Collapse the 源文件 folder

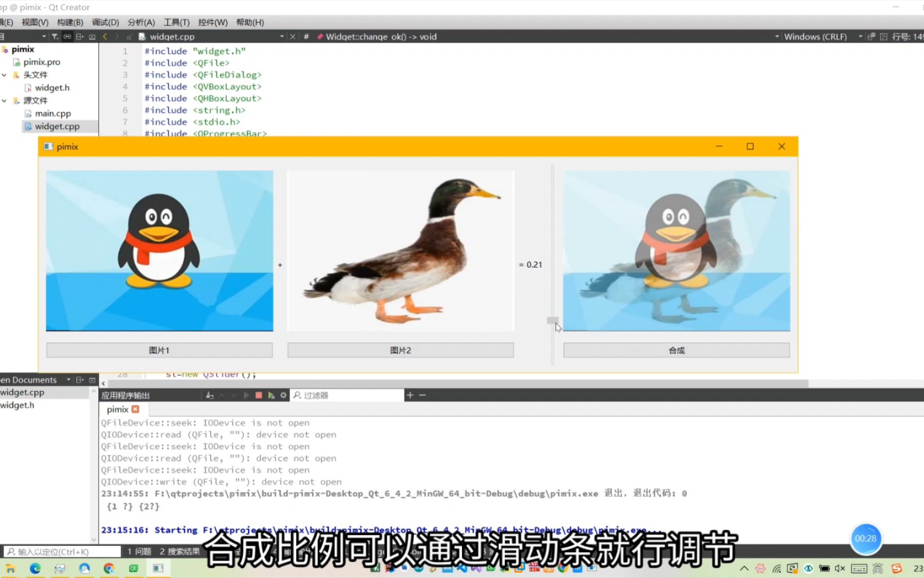click(x=4, y=101)
